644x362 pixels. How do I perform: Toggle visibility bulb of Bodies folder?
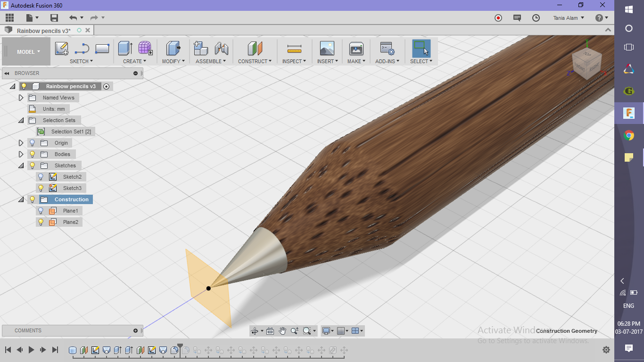[x=33, y=154]
